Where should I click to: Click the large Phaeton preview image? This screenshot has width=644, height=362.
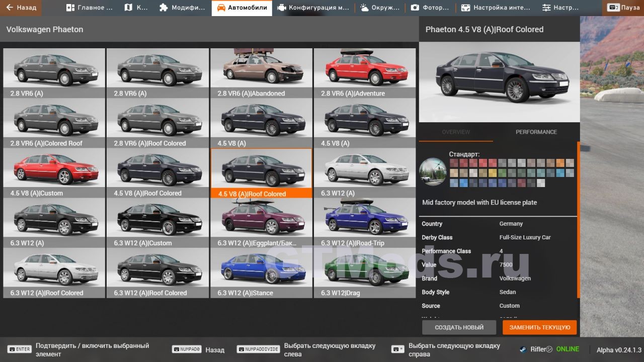(x=499, y=82)
